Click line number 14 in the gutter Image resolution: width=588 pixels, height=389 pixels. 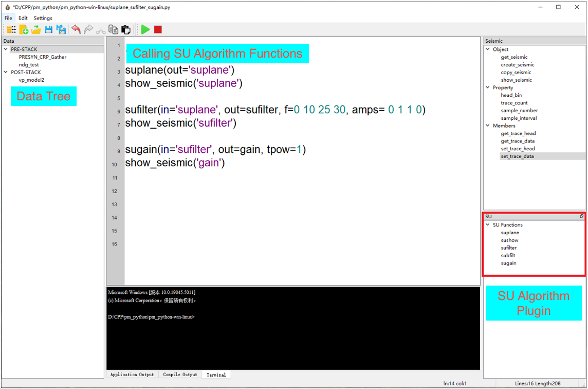(115, 218)
